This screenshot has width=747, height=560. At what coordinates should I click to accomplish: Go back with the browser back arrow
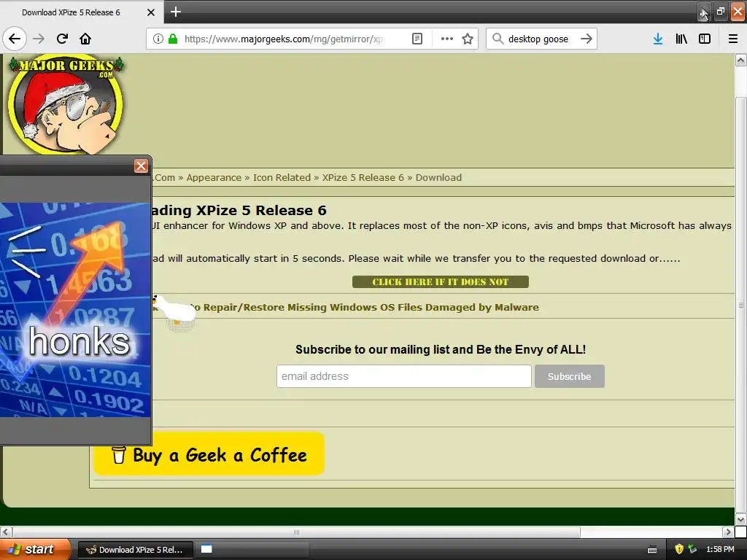coord(15,39)
